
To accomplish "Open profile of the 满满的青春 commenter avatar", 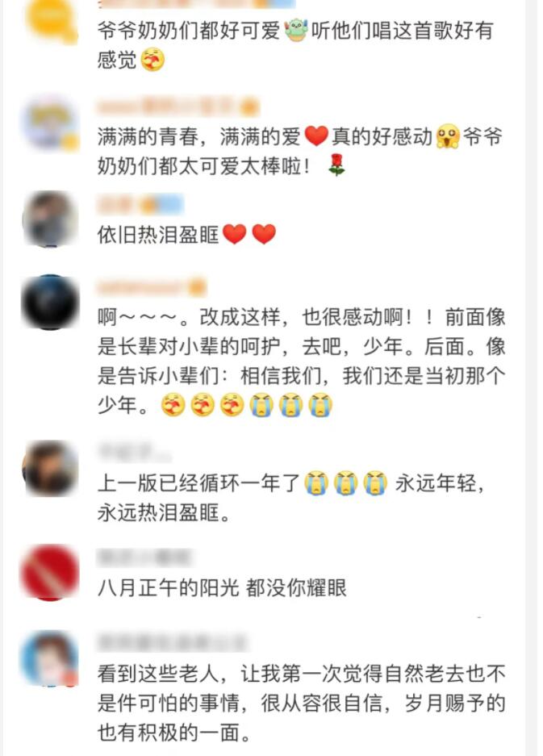I will pos(50,122).
